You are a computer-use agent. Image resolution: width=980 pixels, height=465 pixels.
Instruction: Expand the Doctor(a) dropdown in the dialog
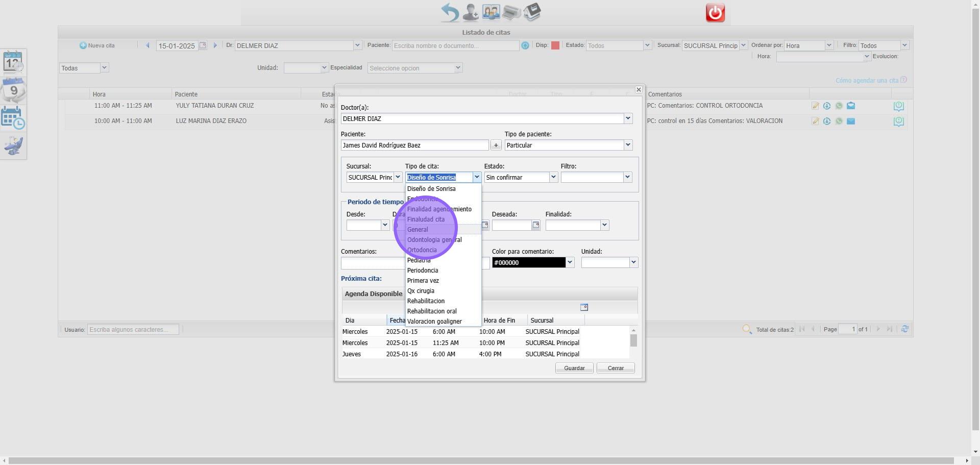[628, 118]
